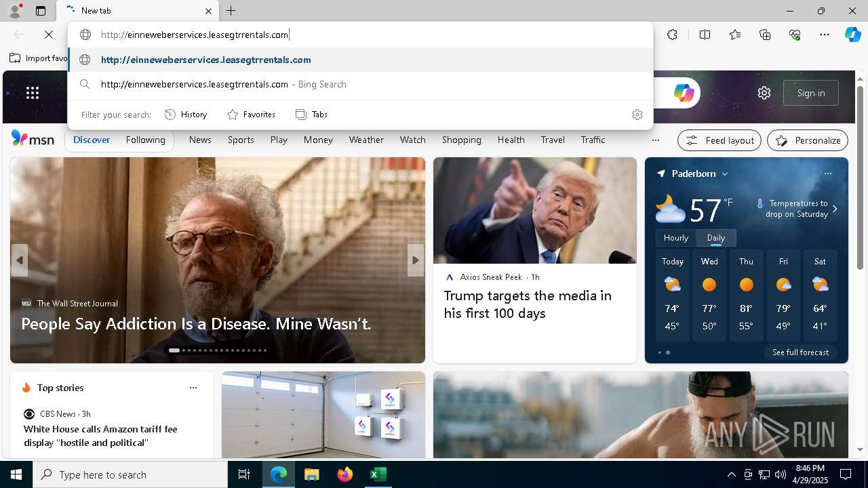
Task: Open the Edge profile icon
Action: point(15,11)
